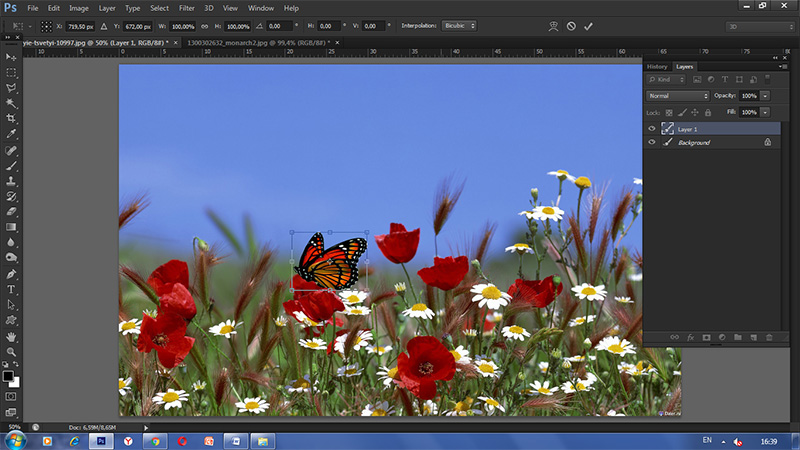The image size is (800, 450).
Task: Select the Eraser tool
Action: tap(11, 212)
